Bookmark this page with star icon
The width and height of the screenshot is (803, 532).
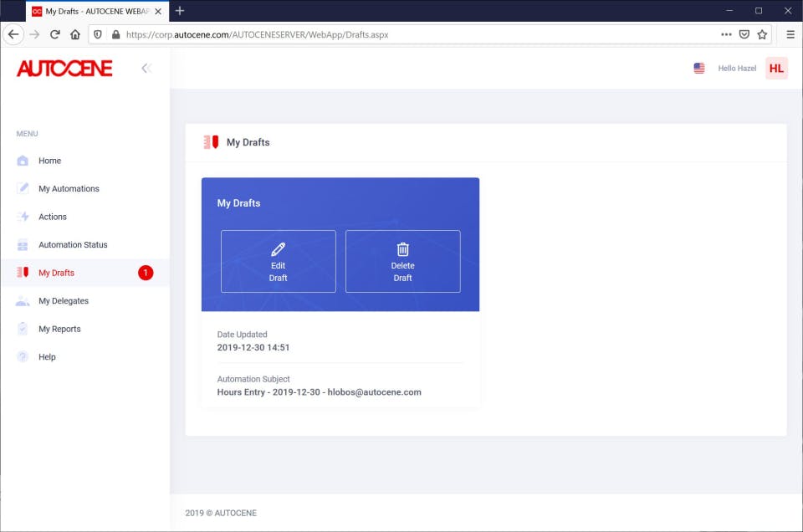762,34
